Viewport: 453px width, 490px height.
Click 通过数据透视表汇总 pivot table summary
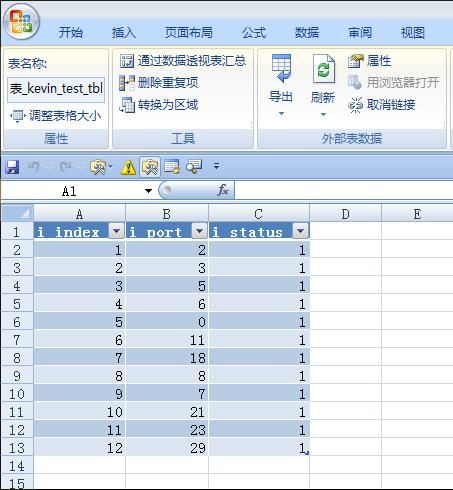tap(183, 61)
